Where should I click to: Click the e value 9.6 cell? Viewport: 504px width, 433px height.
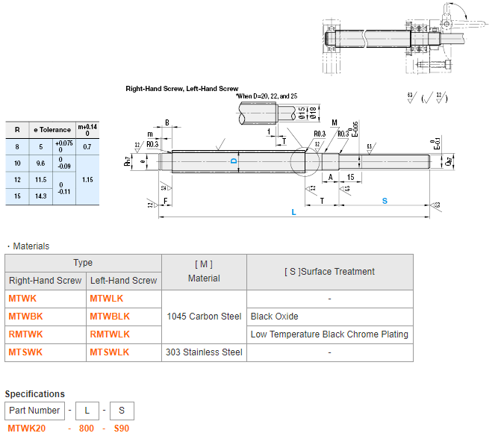click(41, 163)
